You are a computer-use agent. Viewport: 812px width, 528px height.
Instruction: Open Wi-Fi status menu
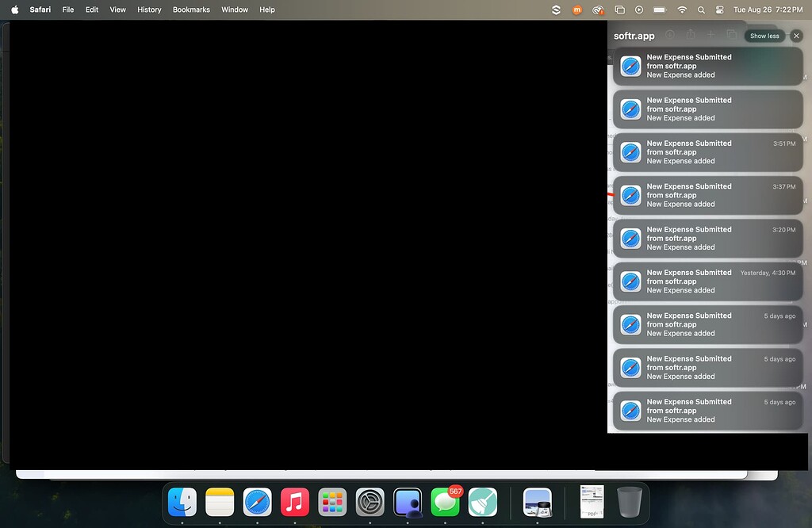pos(682,10)
